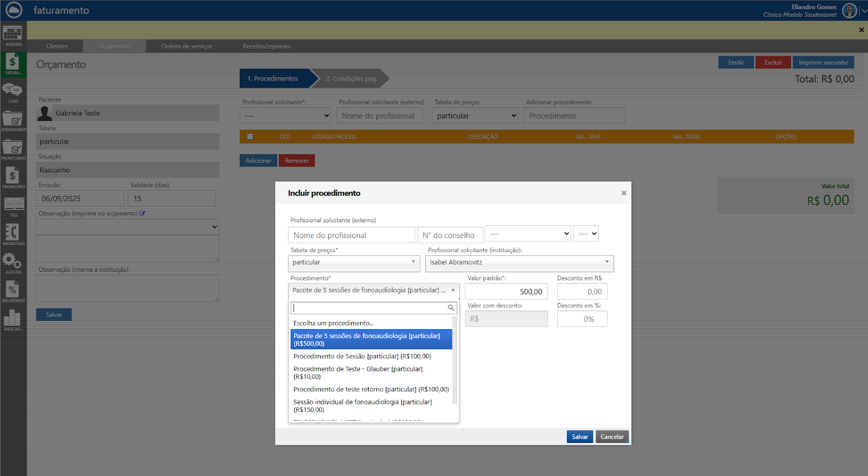Click the Valor padrão field
Image resolution: width=868 pixels, height=476 pixels.
tap(506, 292)
